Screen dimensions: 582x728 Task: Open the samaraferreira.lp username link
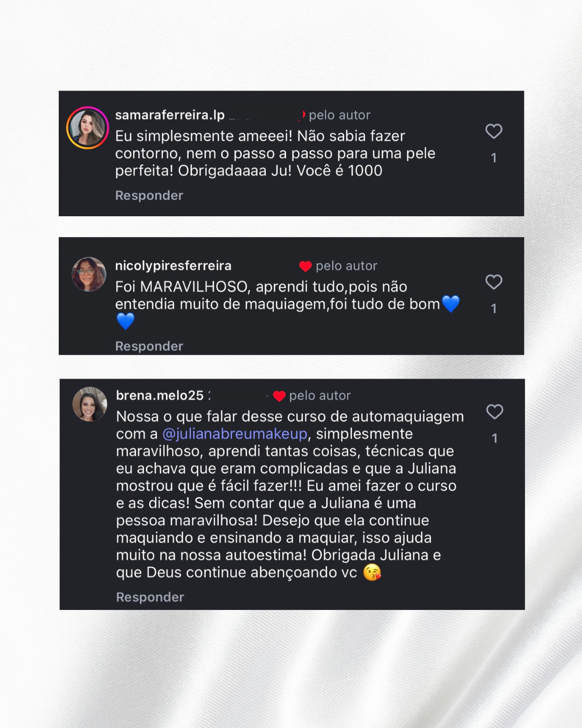[170, 115]
